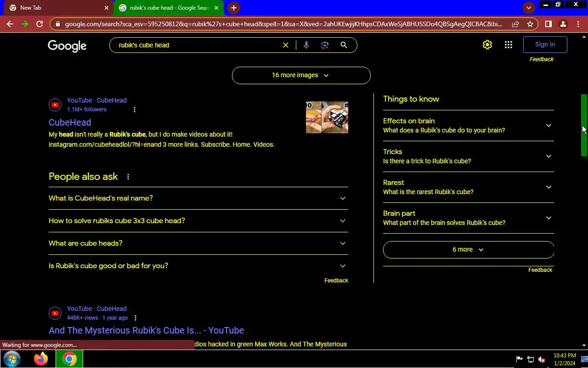Screen dimensions: 588x368
Task: Clear the search box with the X icon
Action: tap(286, 45)
